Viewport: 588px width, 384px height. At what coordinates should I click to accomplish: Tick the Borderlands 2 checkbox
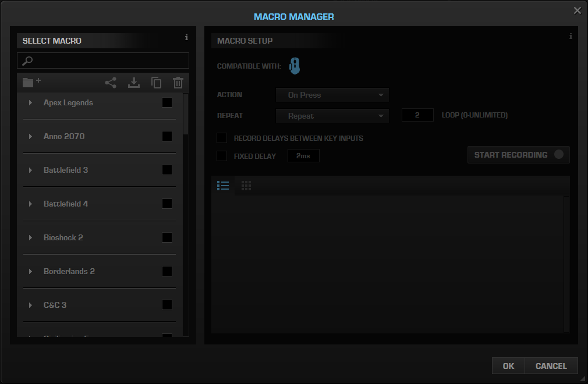pyautogui.click(x=167, y=271)
